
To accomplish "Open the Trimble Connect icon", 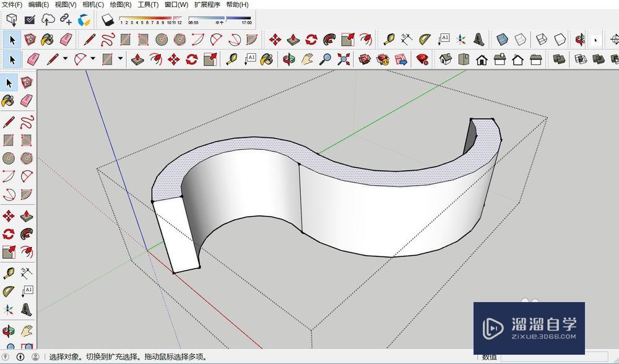I will [x=84, y=19].
